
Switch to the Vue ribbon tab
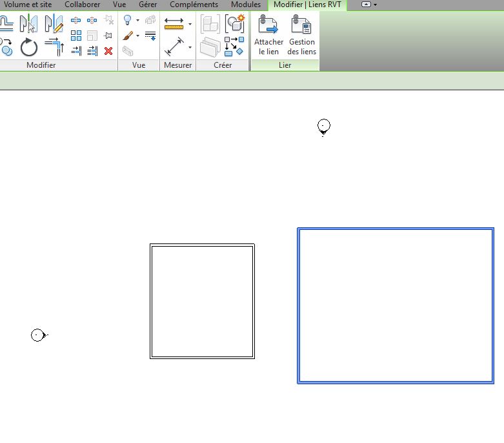119,5
